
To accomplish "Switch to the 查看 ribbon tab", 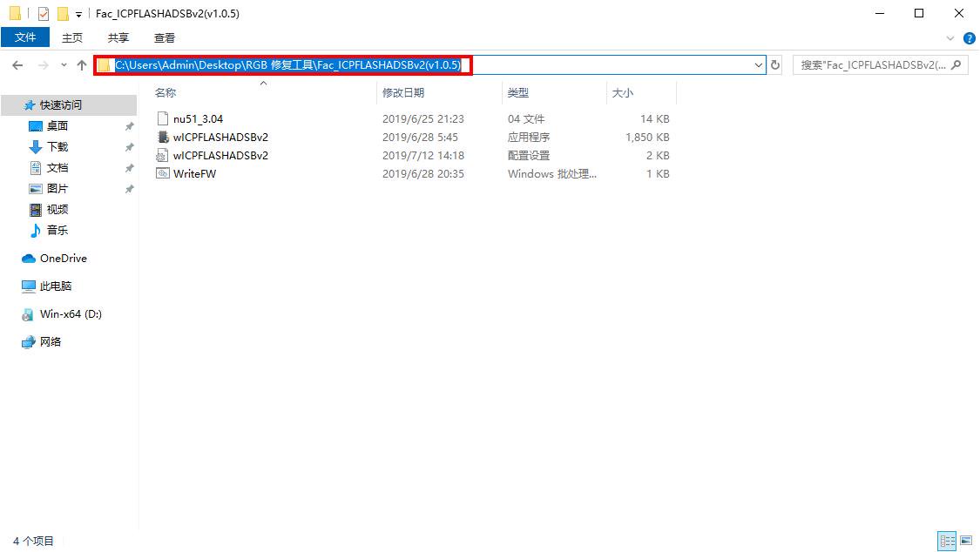I will click(165, 37).
